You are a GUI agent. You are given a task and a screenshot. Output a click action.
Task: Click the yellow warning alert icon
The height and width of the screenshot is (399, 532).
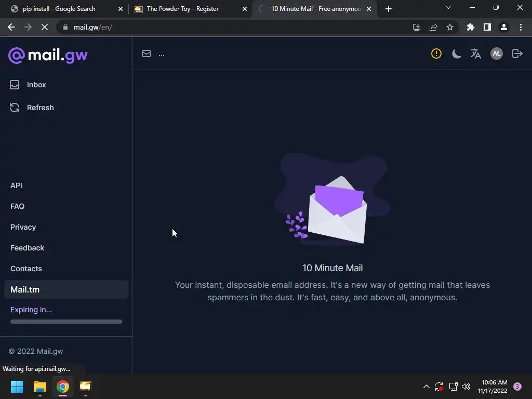(436, 54)
